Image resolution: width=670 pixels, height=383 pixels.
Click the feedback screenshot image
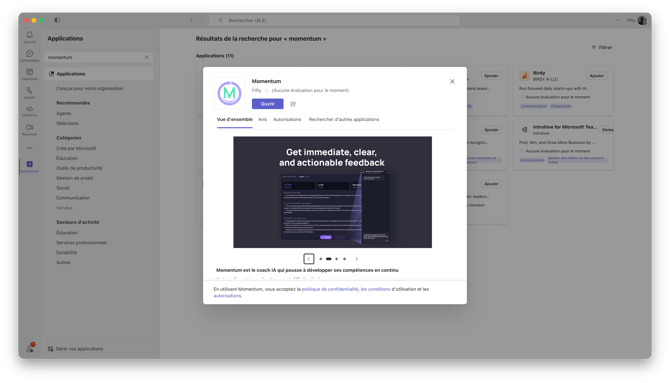tap(332, 192)
